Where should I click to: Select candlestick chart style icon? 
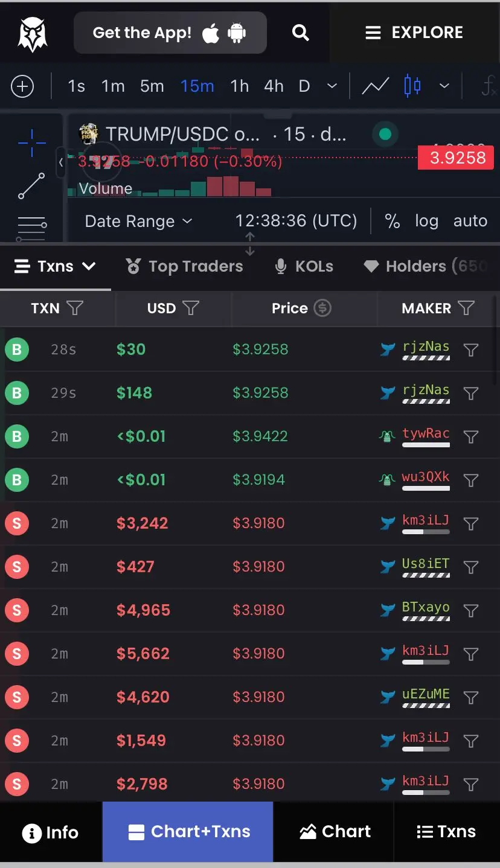click(412, 86)
